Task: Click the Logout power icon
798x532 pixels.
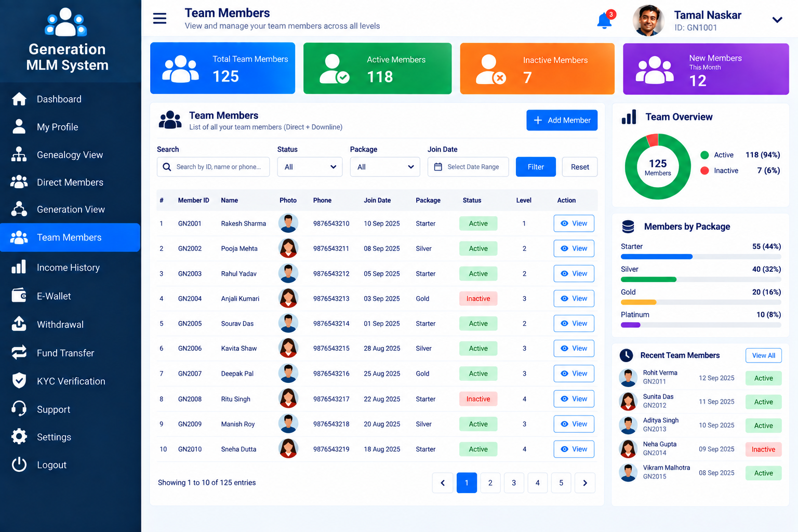Action: pyautogui.click(x=19, y=464)
